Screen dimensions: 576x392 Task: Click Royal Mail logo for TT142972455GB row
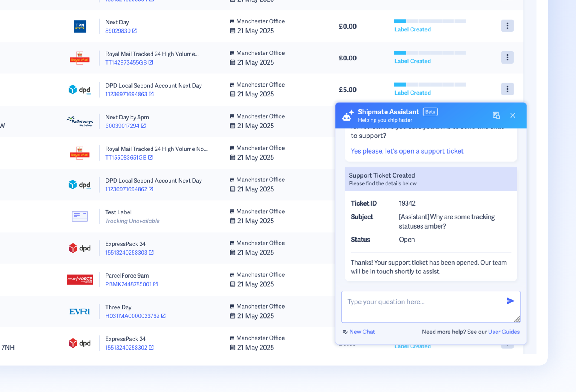click(x=80, y=58)
